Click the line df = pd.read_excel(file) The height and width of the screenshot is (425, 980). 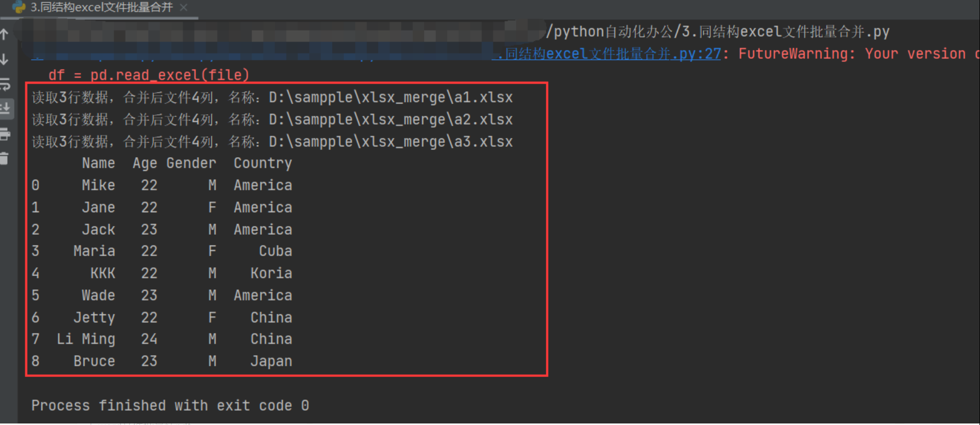point(148,74)
